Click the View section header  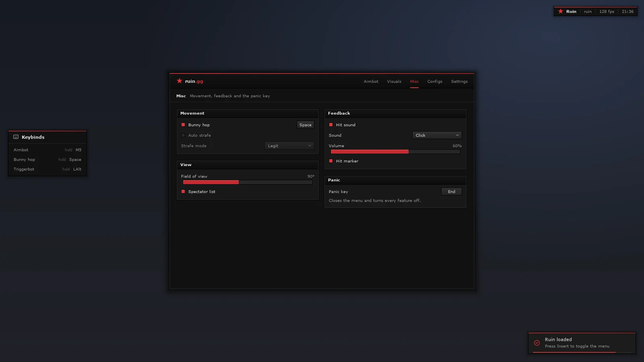coord(248,165)
